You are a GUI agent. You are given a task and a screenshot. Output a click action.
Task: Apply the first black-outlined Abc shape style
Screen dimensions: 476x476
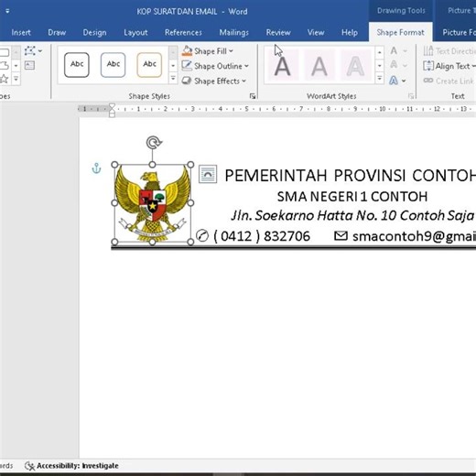coord(77,64)
